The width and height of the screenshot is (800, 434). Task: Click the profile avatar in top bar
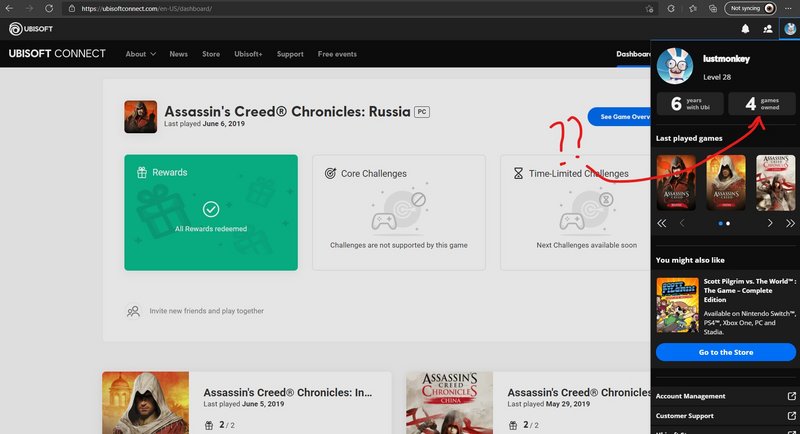[x=790, y=29]
